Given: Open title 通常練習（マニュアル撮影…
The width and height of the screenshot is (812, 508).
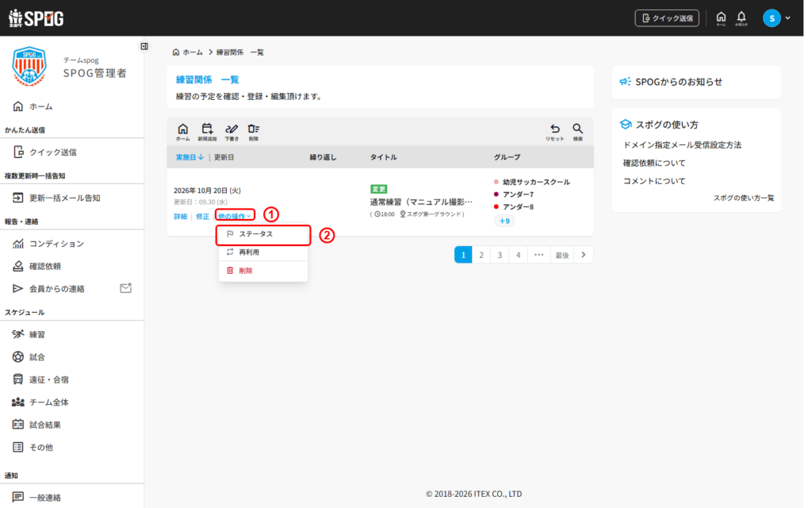Looking at the screenshot, I should [421, 202].
